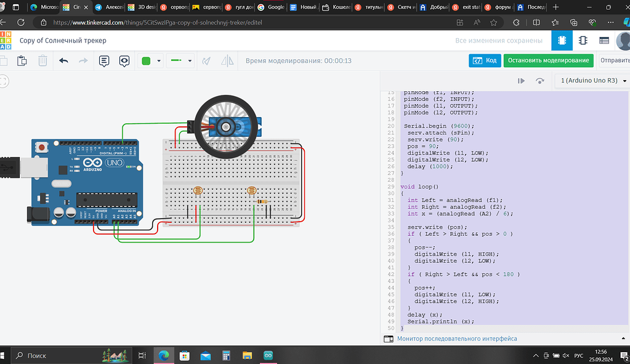The image size is (630, 364).
Task: Click the Код button
Action: [485, 60]
